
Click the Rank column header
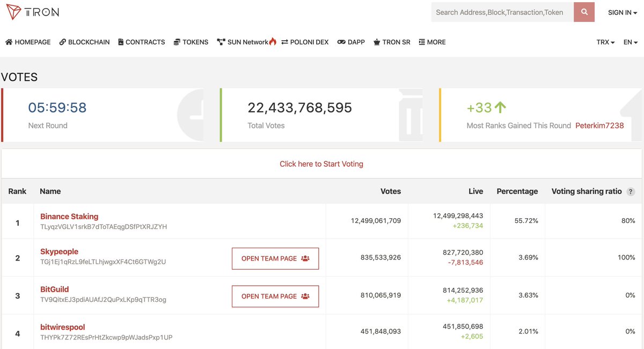17,191
